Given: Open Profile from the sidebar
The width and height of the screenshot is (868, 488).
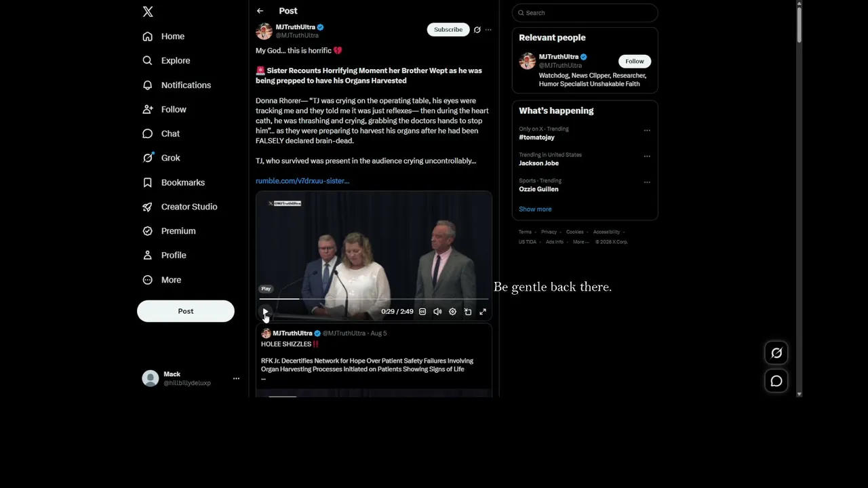Looking at the screenshot, I should coord(164,256).
